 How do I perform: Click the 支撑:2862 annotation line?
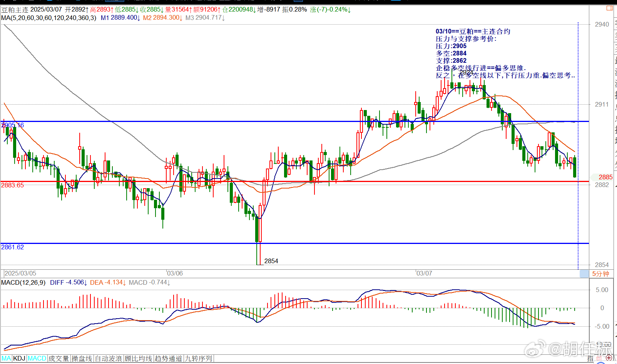tap(451, 60)
